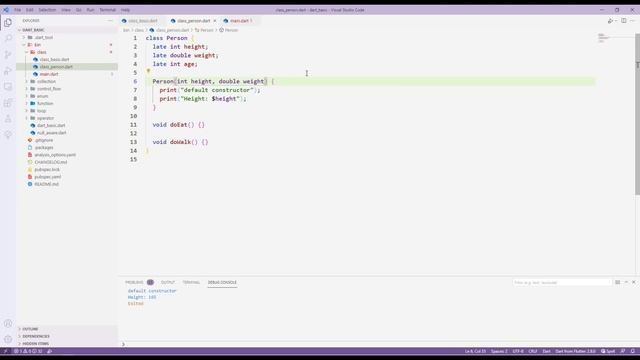640x360 pixels.
Task: Click the Run/Debug icon in editor title bar
Action: click(x=611, y=21)
